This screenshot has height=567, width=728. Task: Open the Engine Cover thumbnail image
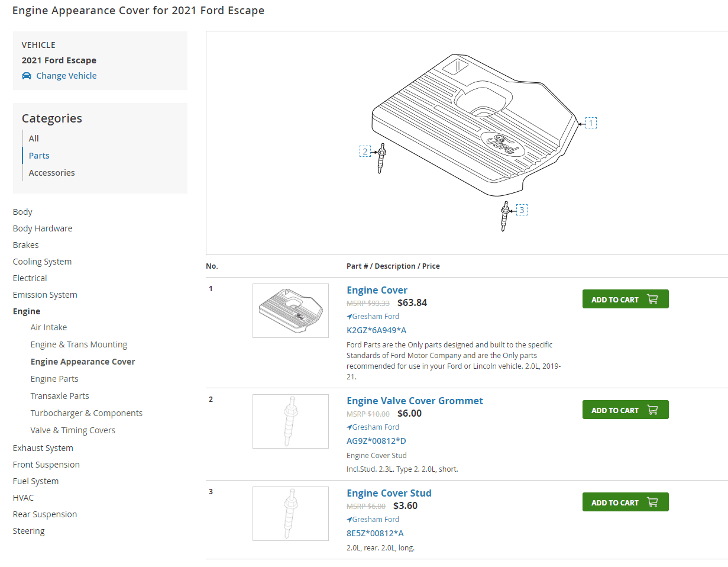[290, 311]
